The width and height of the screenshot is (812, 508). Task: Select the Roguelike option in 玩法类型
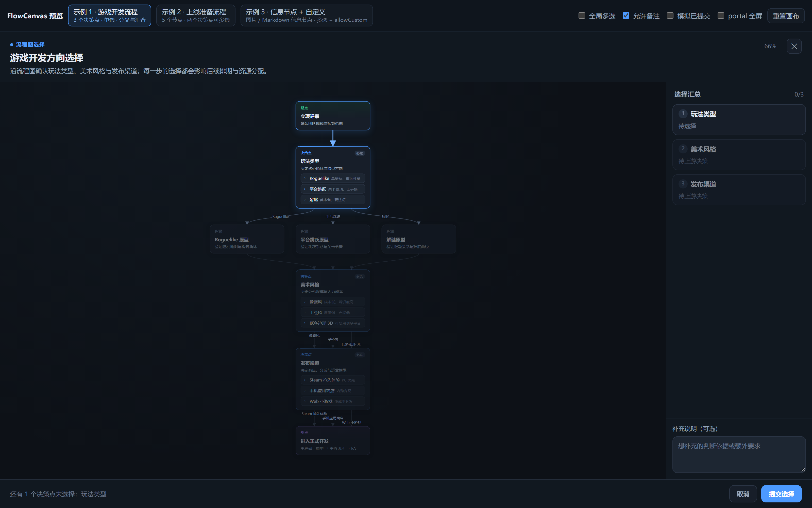click(x=332, y=178)
